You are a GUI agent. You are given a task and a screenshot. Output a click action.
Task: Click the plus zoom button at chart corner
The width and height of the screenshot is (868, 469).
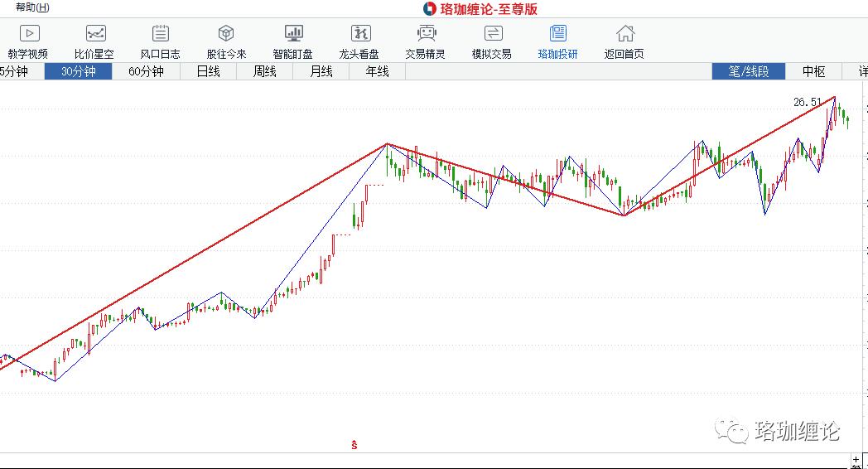(857, 457)
